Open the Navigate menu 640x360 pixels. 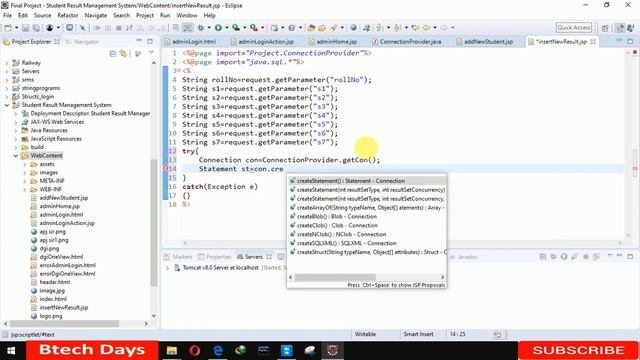[96, 15]
